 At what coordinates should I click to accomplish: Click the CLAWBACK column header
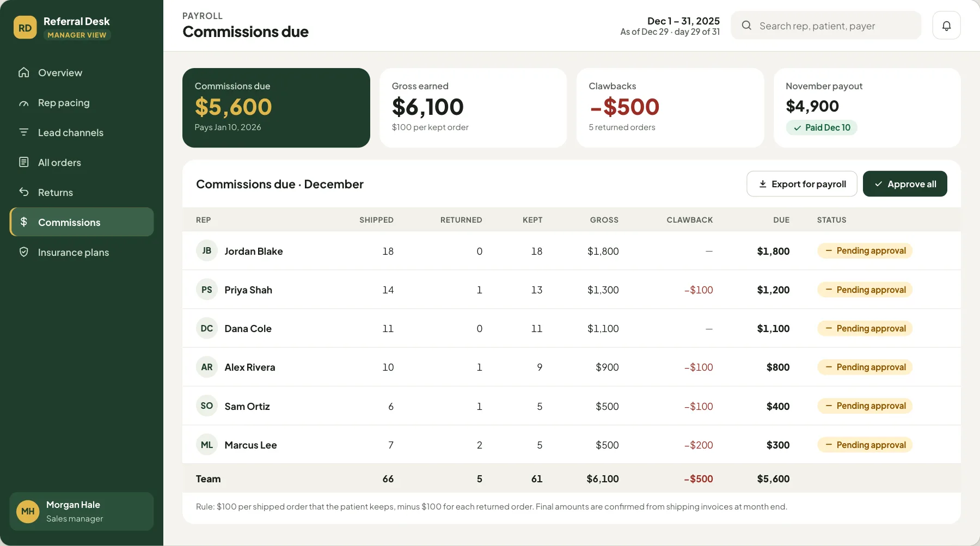point(690,220)
